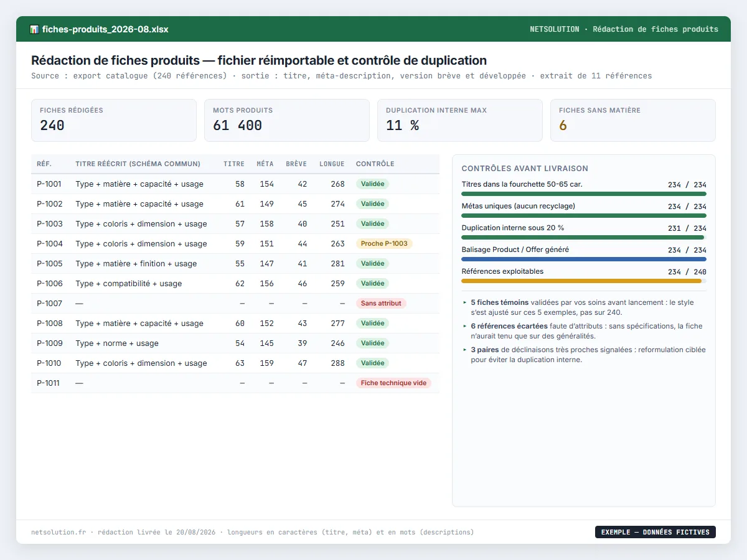Click the TITRE RÉÉCRIT column header
The image size is (747, 560).
click(x=138, y=164)
